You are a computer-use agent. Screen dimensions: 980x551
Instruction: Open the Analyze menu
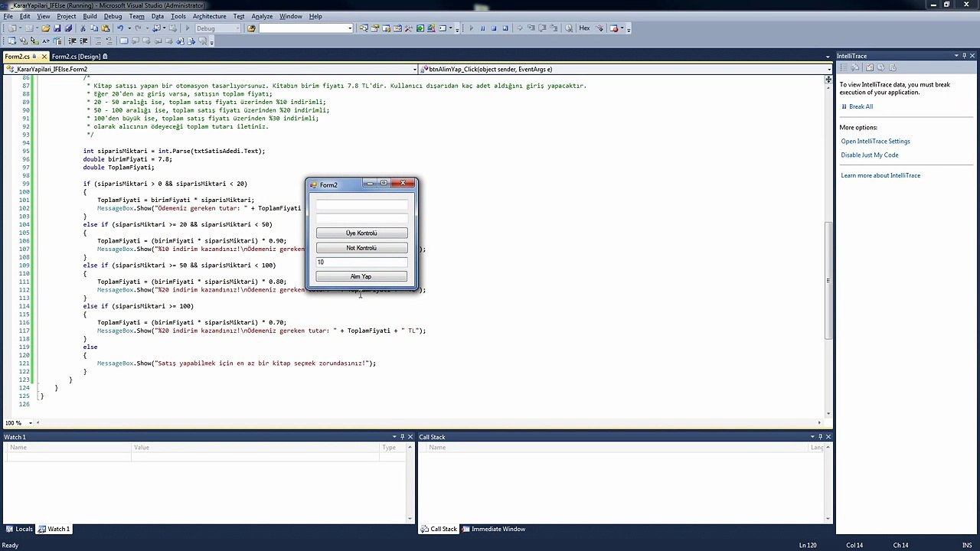(x=262, y=16)
